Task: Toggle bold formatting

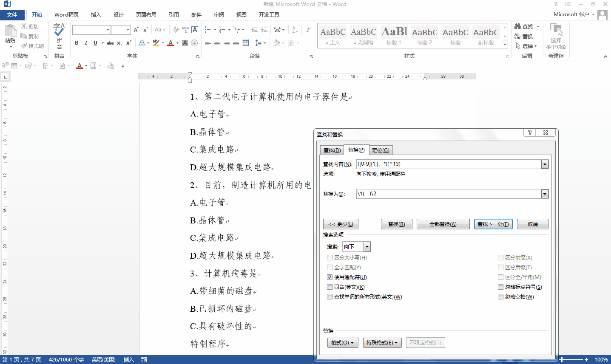Action: (x=77, y=43)
